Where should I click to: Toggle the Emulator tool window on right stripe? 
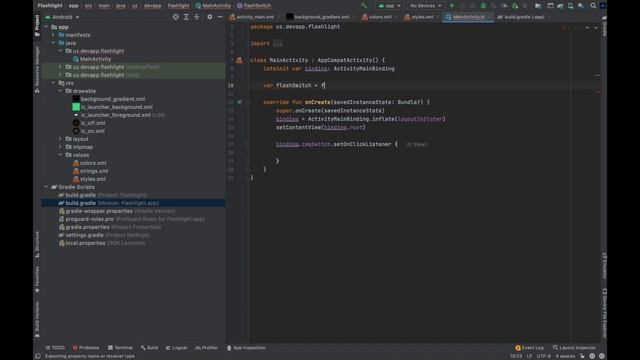coord(604,266)
